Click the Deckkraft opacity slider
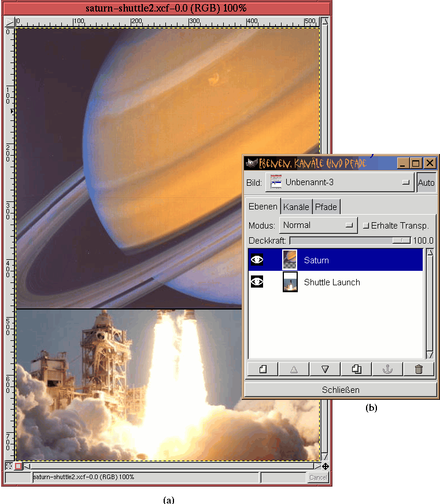440x504 pixels. [349, 240]
